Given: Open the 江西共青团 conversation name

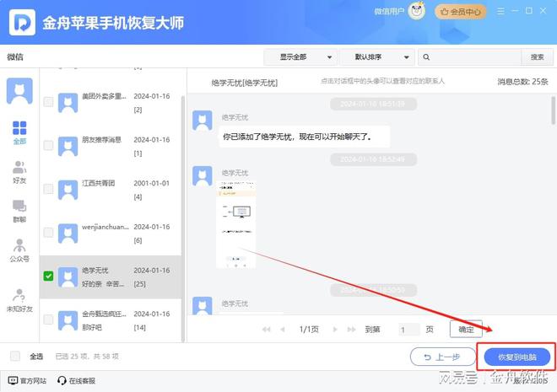Looking at the screenshot, I should [x=99, y=183].
